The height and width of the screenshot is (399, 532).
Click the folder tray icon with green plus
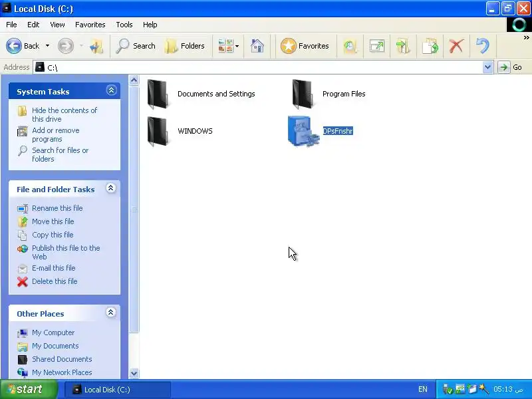[x=472, y=390]
